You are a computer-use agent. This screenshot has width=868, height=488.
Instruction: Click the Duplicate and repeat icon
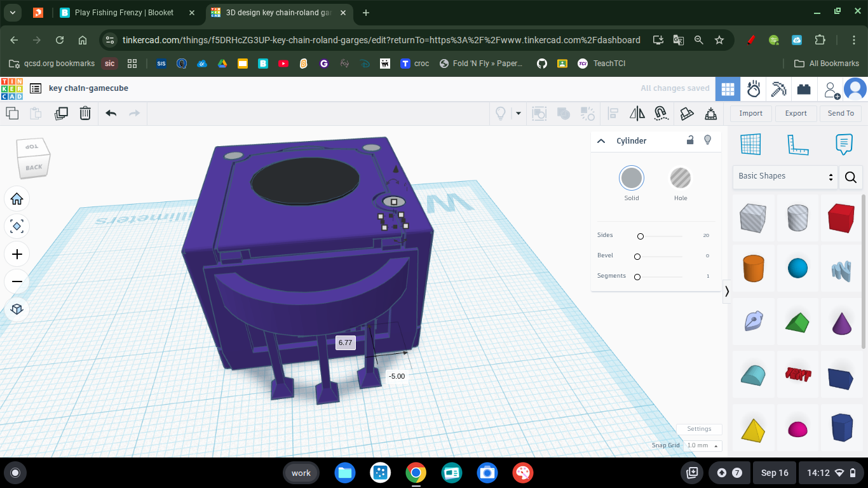61,114
